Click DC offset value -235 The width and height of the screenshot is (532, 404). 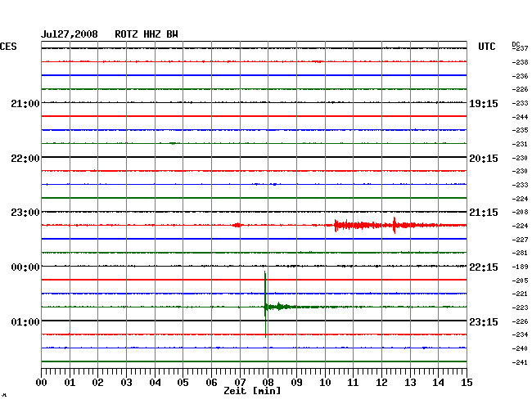coord(520,130)
